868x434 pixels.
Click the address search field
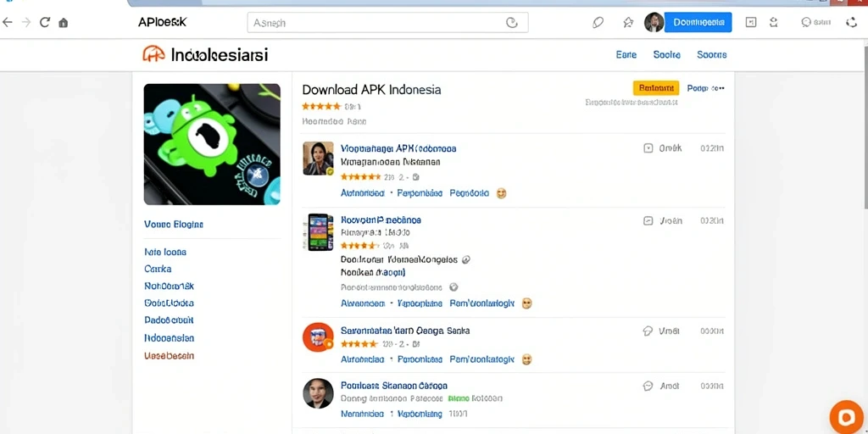coord(387,23)
